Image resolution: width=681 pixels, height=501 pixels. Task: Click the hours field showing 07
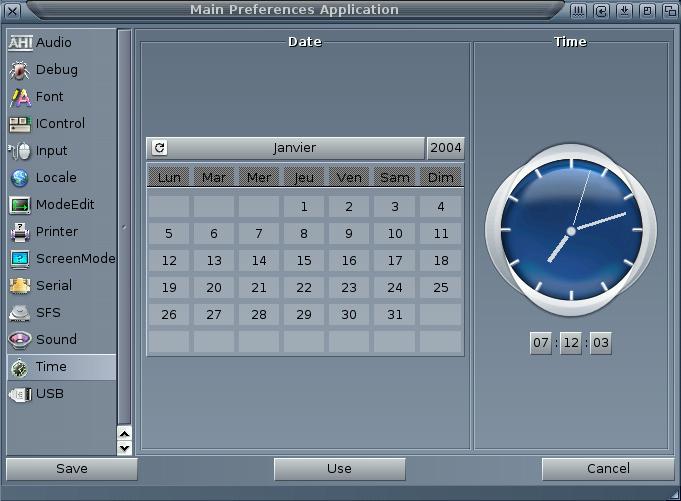point(541,343)
